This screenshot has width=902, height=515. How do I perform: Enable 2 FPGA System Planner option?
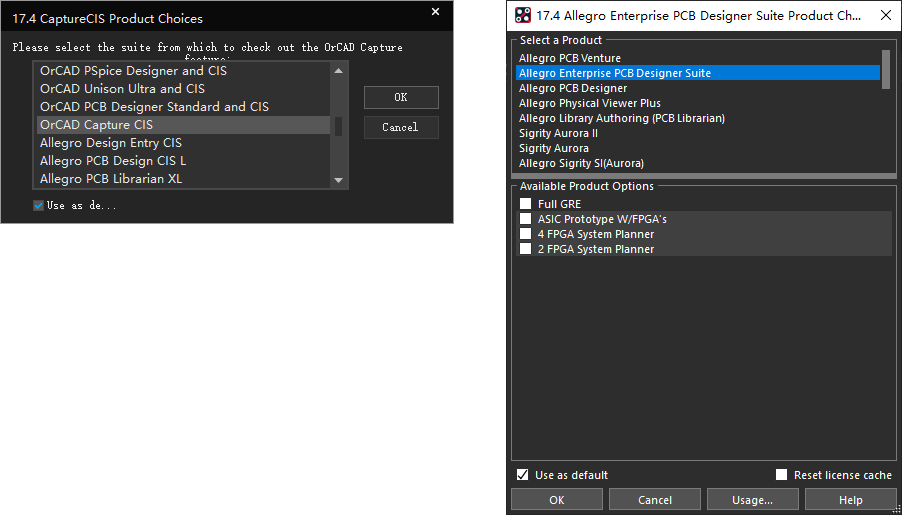coord(525,249)
